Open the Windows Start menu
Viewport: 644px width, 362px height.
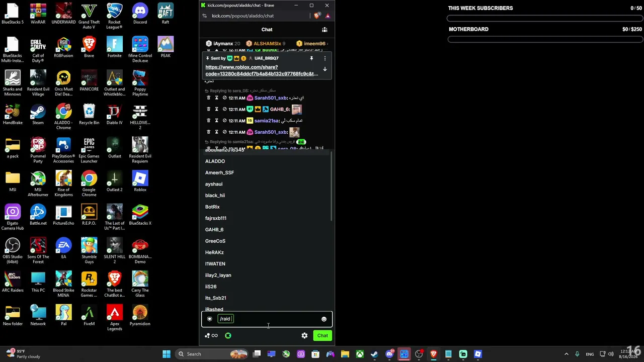(167, 354)
